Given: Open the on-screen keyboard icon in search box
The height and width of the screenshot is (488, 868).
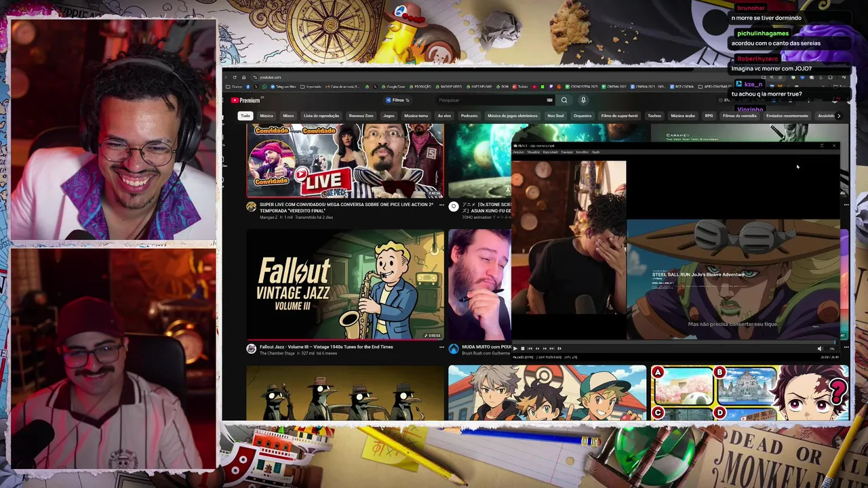Looking at the screenshot, I should [549, 100].
